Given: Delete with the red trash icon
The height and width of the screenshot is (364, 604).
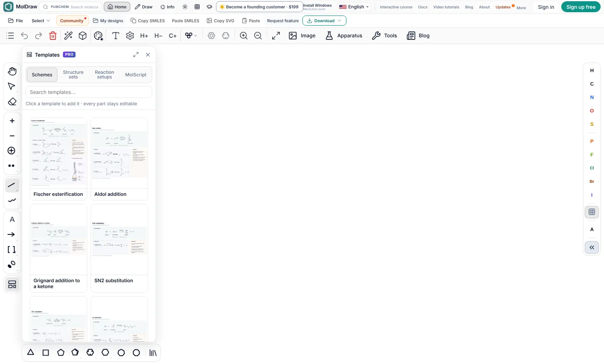Looking at the screenshot, I should 53,36.
